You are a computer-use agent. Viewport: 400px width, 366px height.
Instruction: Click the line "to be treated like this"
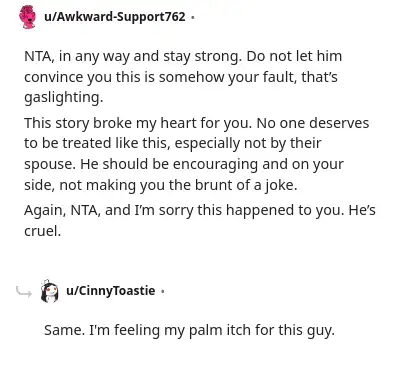[x=173, y=143]
